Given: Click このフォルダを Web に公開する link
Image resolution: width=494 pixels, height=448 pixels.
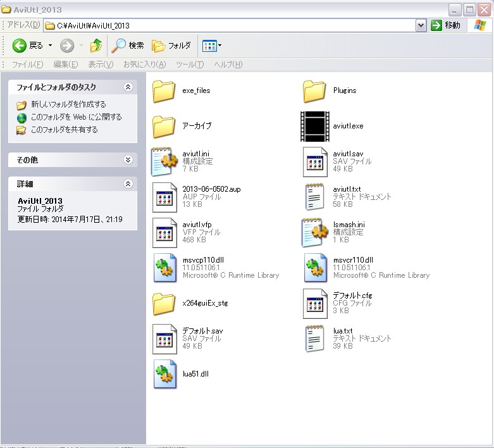Looking at the screenshot, I should pos(77,117).
